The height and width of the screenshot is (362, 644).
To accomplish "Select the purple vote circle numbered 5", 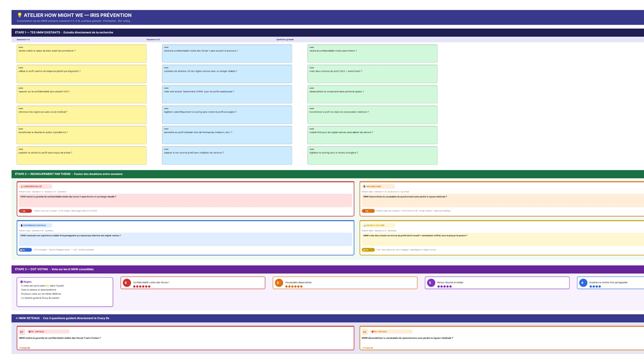I will (x=431, y=283).
